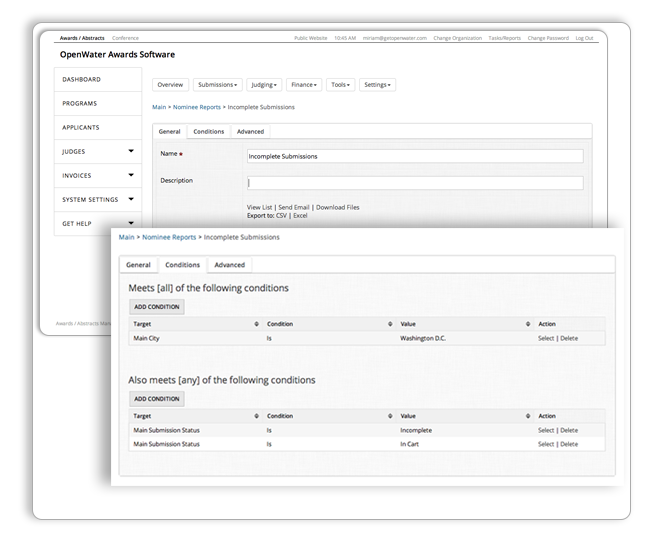This screenshot has height=547, width=663.
Task: Click the Name input field
Action: click(415, 156)
